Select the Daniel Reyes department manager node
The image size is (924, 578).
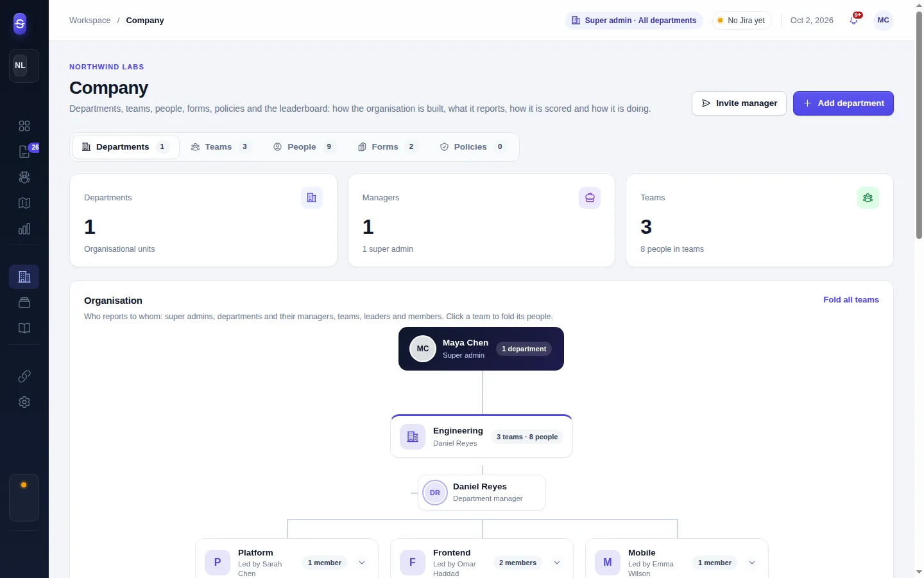[482, 493]
